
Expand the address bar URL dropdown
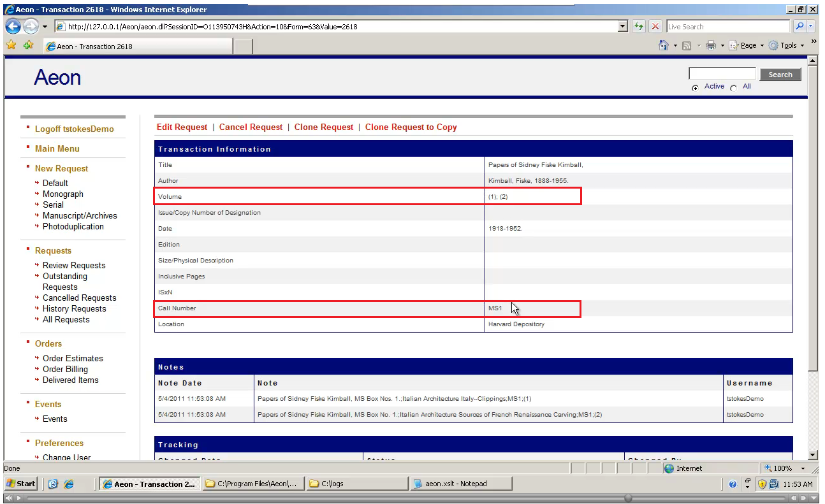pyautogui.click(x=623, y=26)
